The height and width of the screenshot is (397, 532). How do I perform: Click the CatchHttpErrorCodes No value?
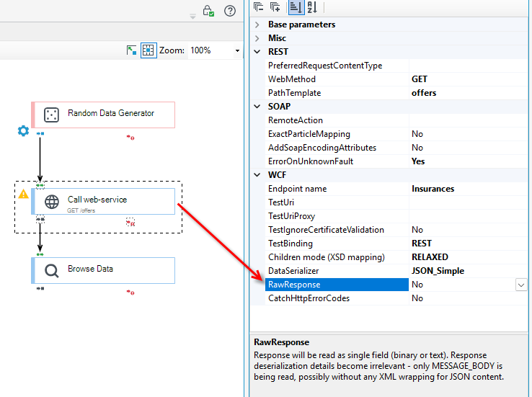[x=417, y=298]
